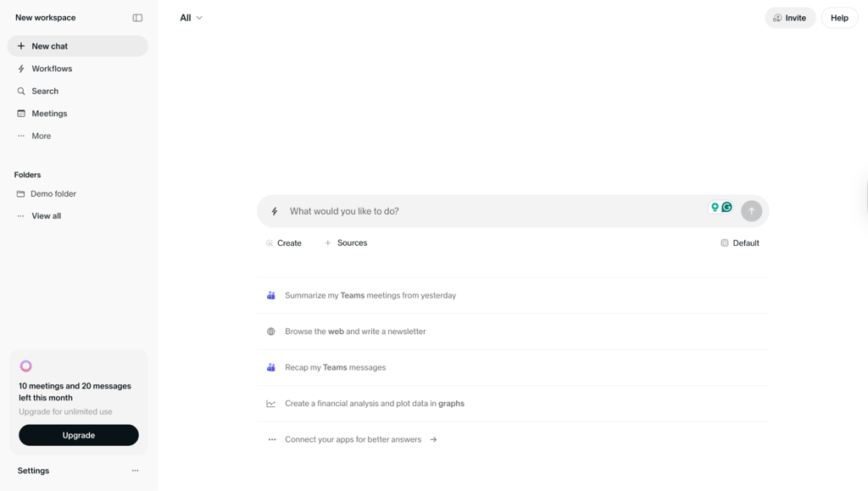Click the arrow after Connect your apps
Image resolution: width=868 pixels, height=491 pixels.
pos(433,439)
